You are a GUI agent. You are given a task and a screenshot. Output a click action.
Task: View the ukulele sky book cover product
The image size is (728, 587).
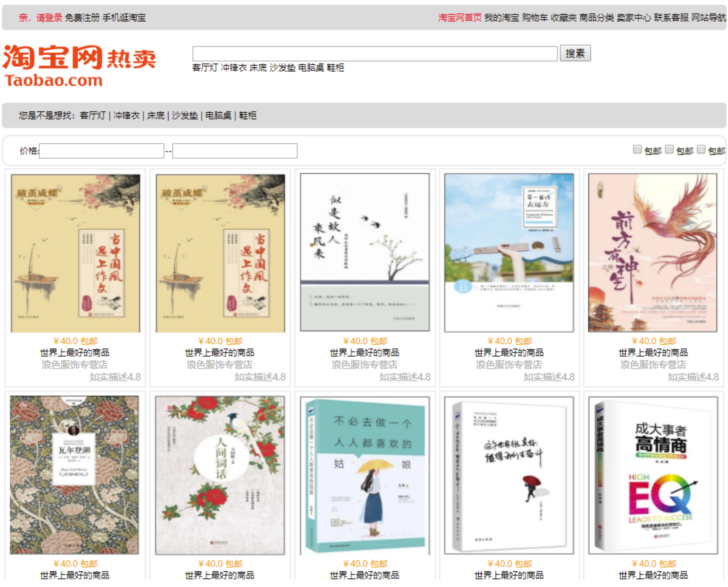tap(509, 252)
